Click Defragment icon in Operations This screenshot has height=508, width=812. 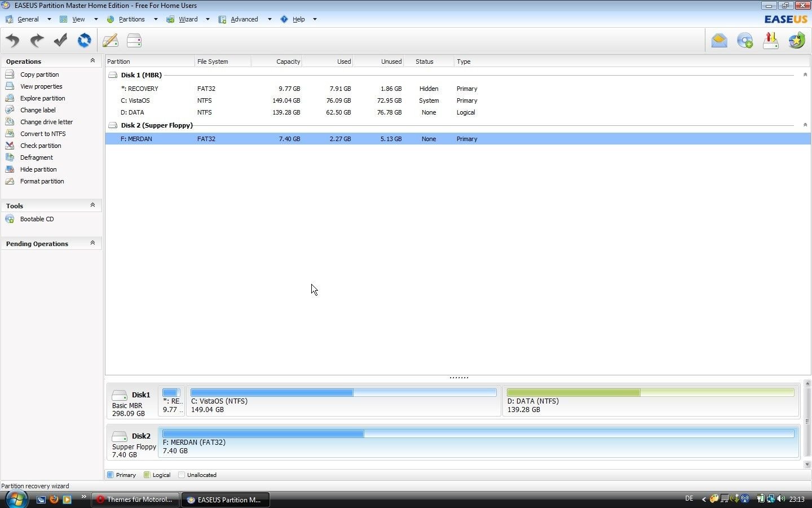[x=10, y=157]
